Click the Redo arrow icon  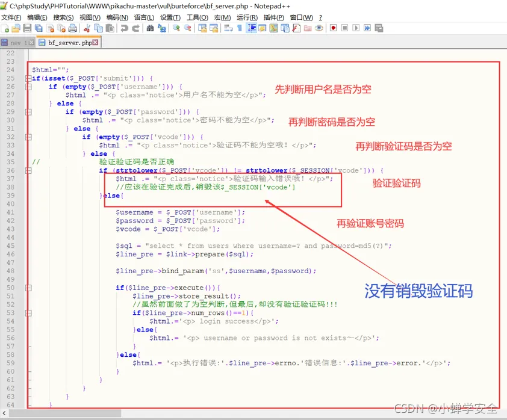136,28
